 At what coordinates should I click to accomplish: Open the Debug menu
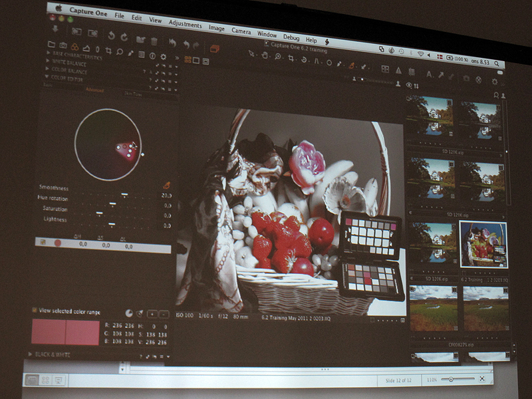pos(291,37)
